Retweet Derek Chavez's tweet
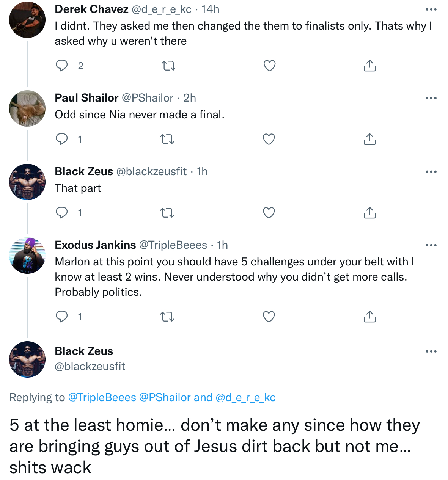 [168, 66]
